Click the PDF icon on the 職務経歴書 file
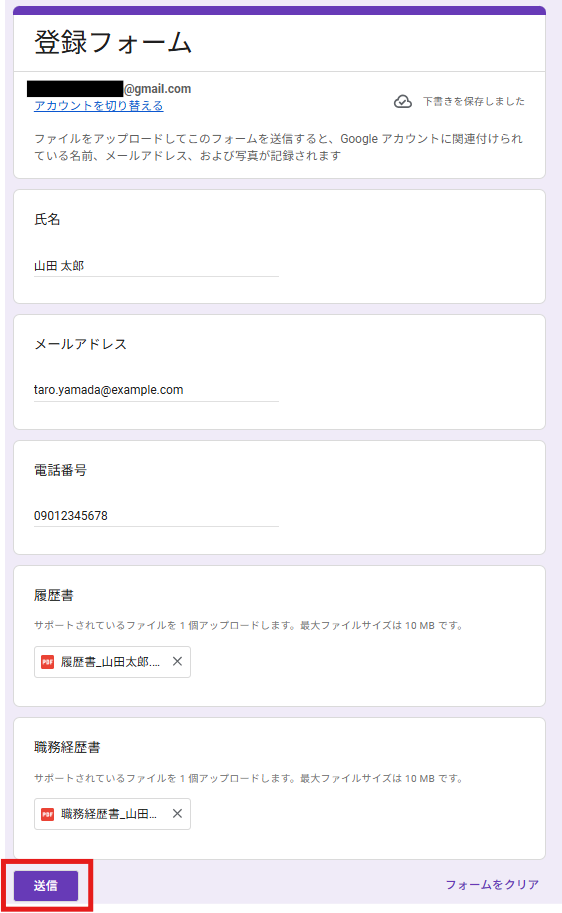The image size is (562, 913). [47, 813]
